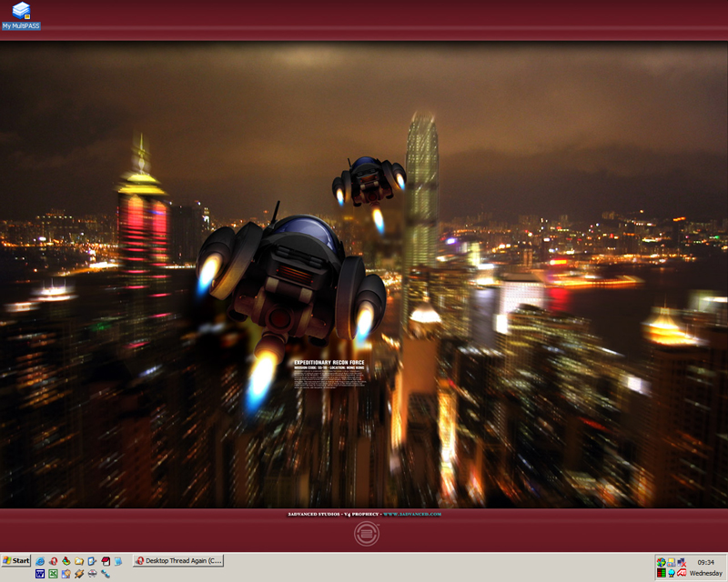Open the last icon in bottom Quick Launch row
This screenshot has width=728, height=582.
(106, 574)
